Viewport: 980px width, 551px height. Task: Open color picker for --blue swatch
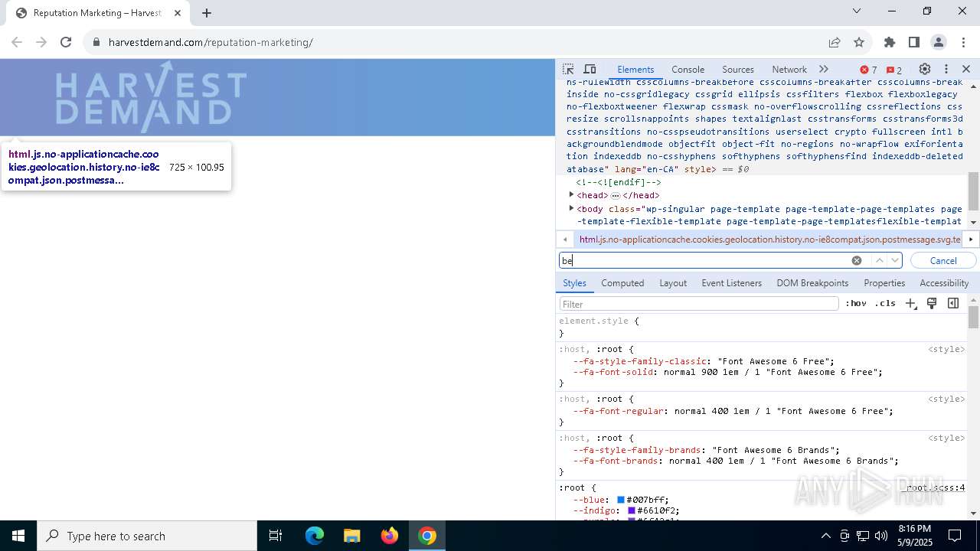coord(621,500)
